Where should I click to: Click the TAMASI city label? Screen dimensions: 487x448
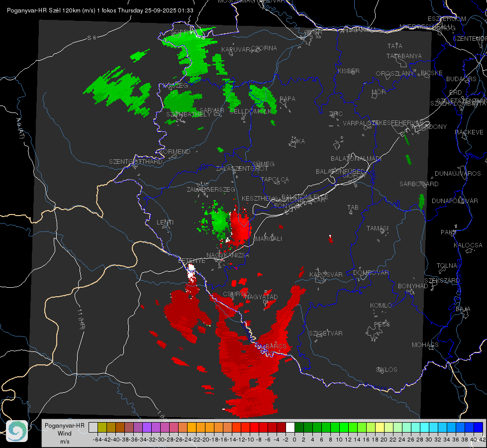click(378, 228)
